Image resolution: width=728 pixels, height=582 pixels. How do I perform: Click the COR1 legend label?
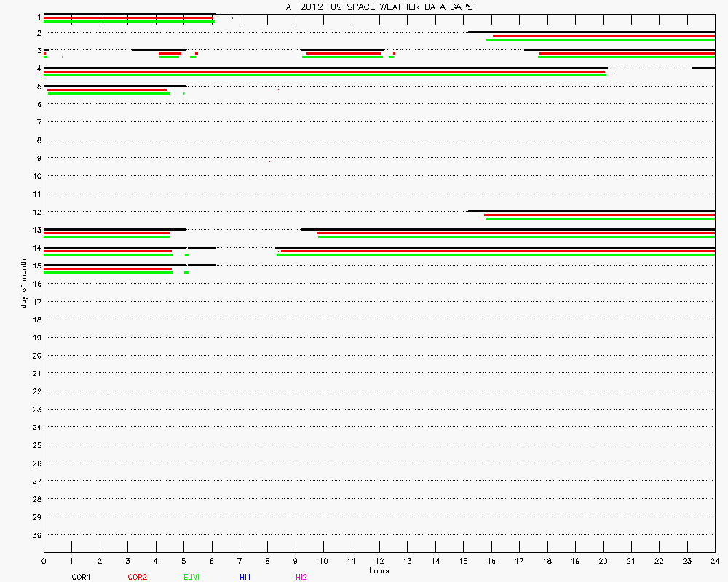80,577
